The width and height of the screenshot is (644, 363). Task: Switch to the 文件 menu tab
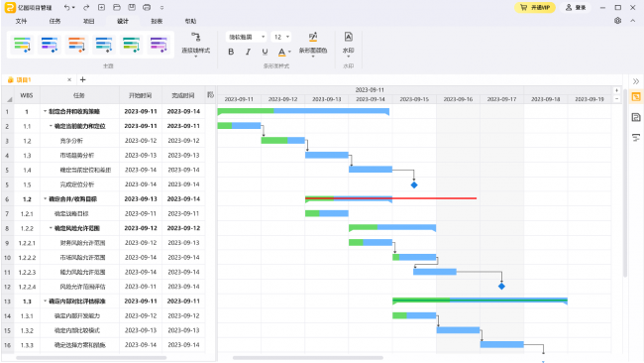coord(21,21)
